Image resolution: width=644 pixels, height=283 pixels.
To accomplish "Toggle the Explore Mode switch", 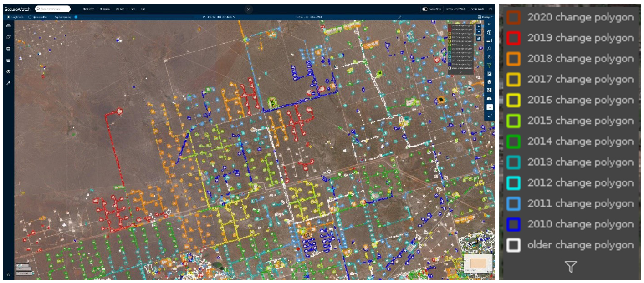I will pyautogui.click(x=425, y=9).
